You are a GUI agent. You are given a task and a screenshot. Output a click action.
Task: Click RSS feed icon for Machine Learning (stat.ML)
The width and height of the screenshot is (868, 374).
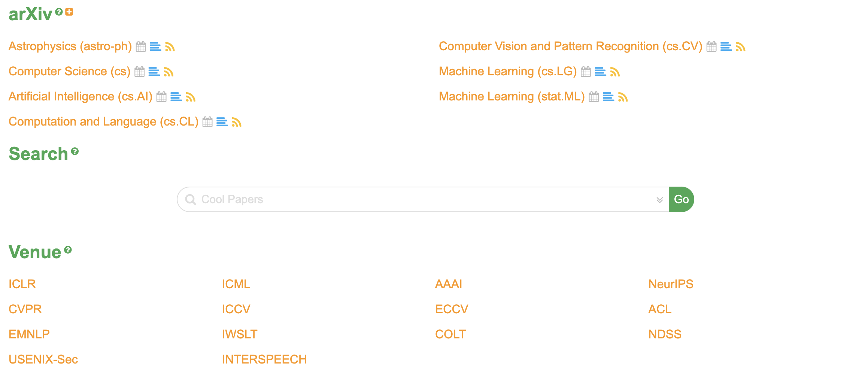click(623, 97)
